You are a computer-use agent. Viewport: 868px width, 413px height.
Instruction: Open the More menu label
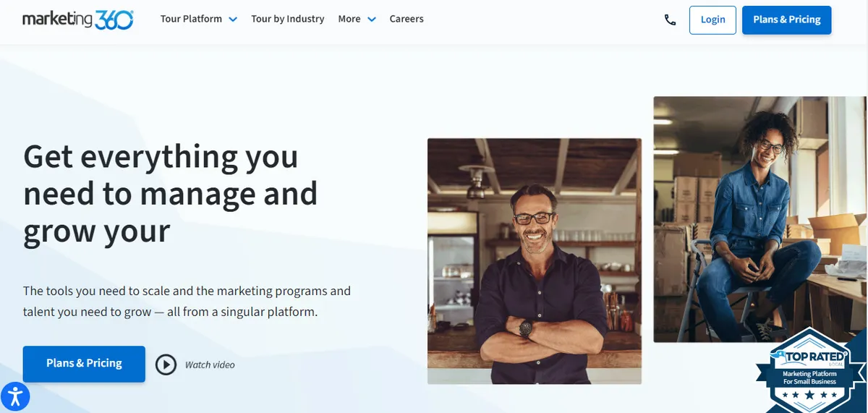[x=349, y=19]
